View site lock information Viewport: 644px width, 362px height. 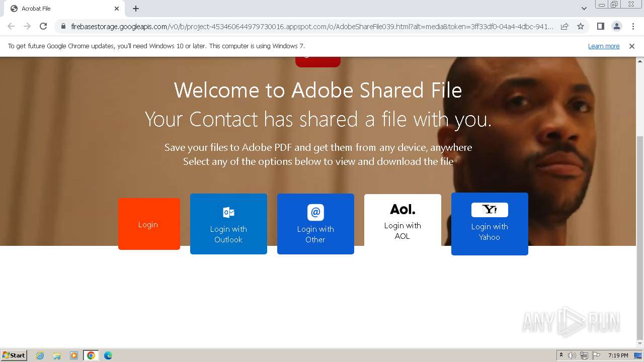click(x=63, y=26)
